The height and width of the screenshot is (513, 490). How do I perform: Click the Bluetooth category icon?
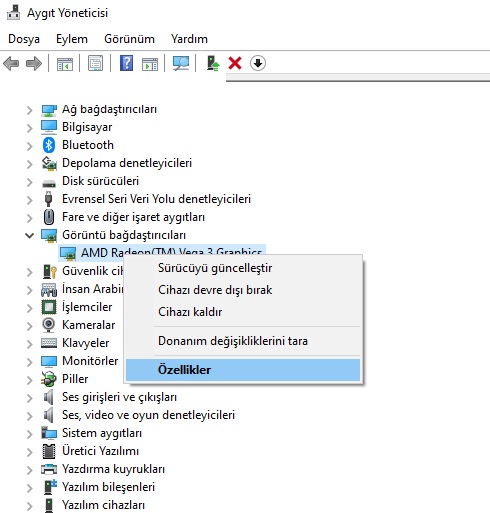49,145
